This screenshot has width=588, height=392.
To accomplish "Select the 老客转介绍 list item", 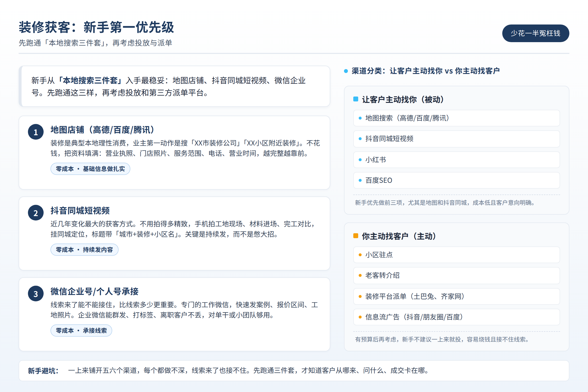I will (x=456, y=275).
